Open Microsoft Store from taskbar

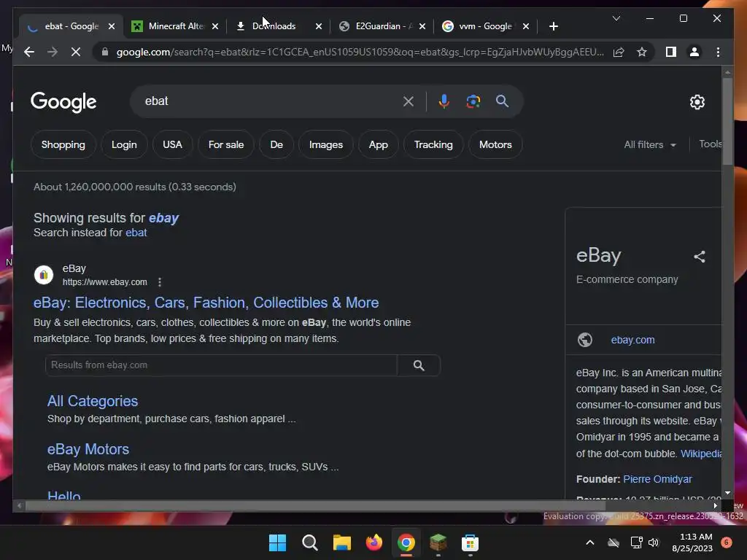pos(470,542)
